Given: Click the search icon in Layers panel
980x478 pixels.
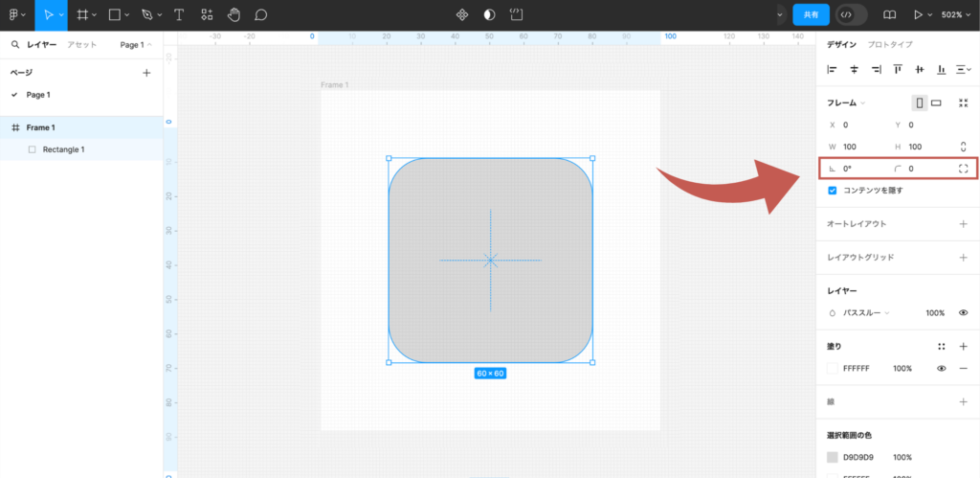Looking at the screenshot, I should (x=15, y=45).
